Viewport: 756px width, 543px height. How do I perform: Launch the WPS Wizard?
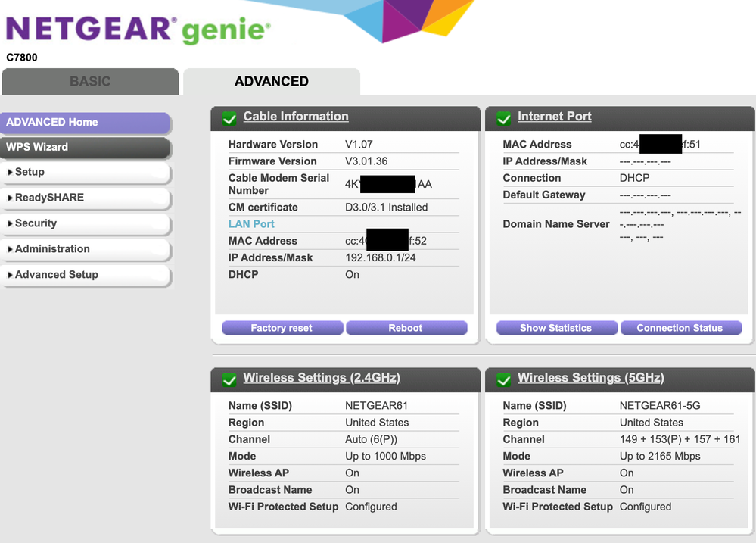pyautogui.click(x=86, y=147)
